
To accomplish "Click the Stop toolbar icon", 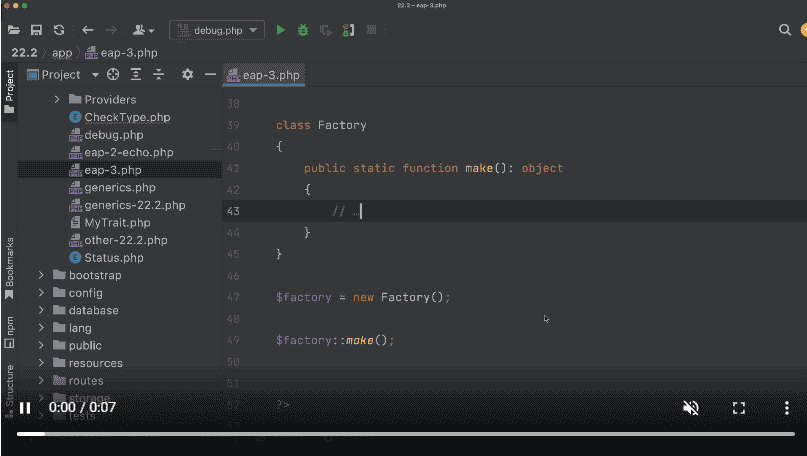I will point(372,30).
